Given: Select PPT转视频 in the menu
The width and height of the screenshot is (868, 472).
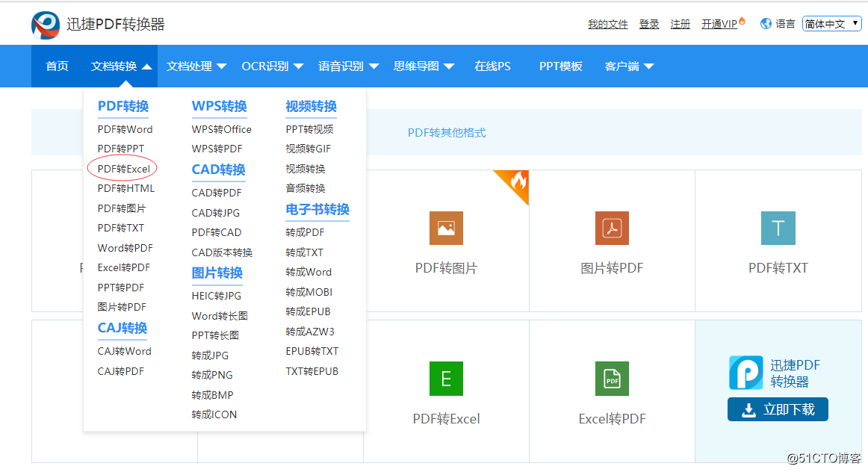Looking at the screenshot, I should (309, 129).
